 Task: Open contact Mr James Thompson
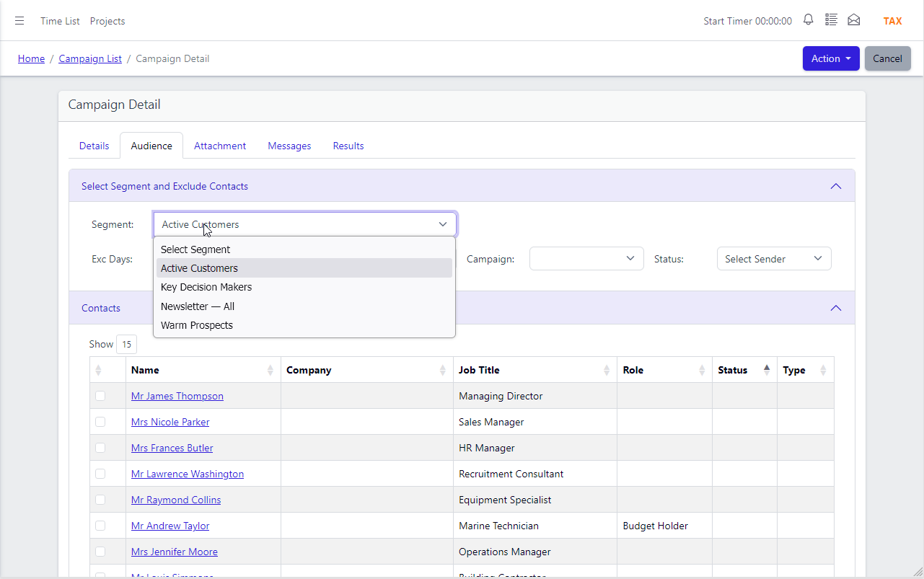coord(177,396)
